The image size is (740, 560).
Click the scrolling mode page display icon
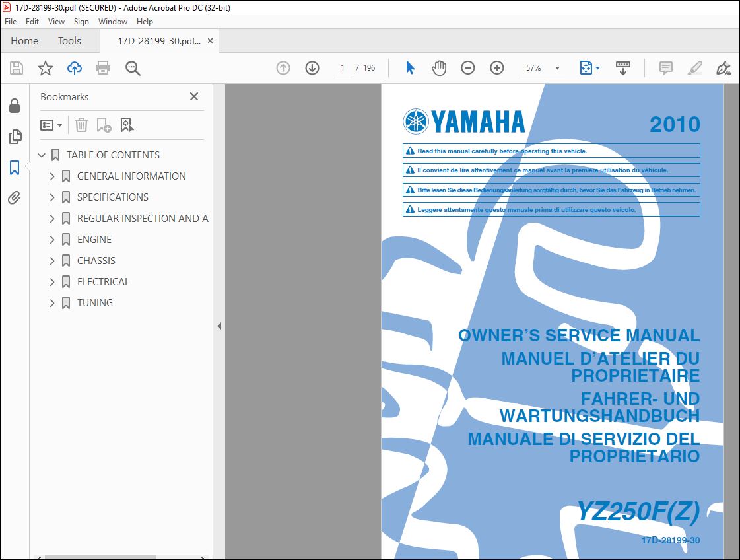pos(623,68)
